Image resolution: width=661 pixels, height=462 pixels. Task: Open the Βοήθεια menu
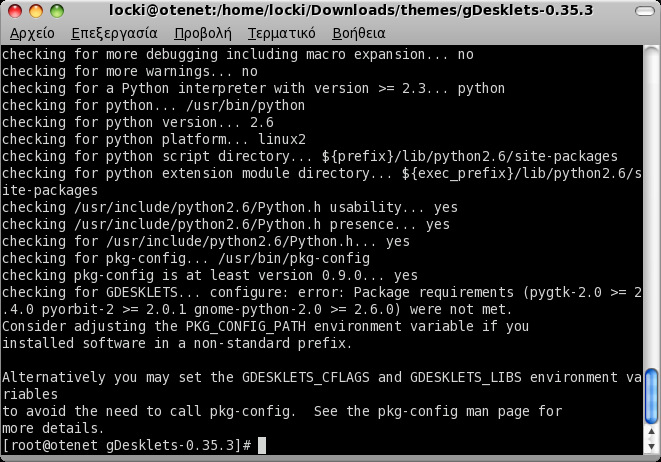(x=359, y=33)
